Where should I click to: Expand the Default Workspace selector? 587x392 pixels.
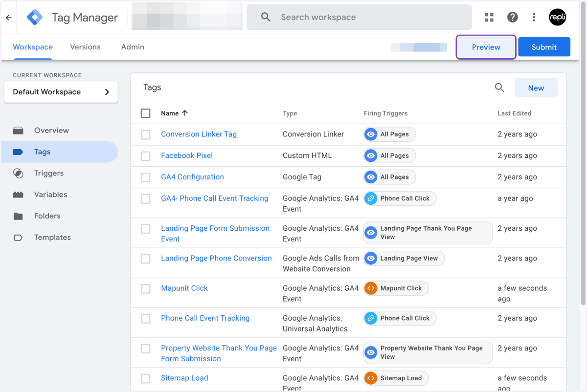pyautogui.click(x=61, y=92)
